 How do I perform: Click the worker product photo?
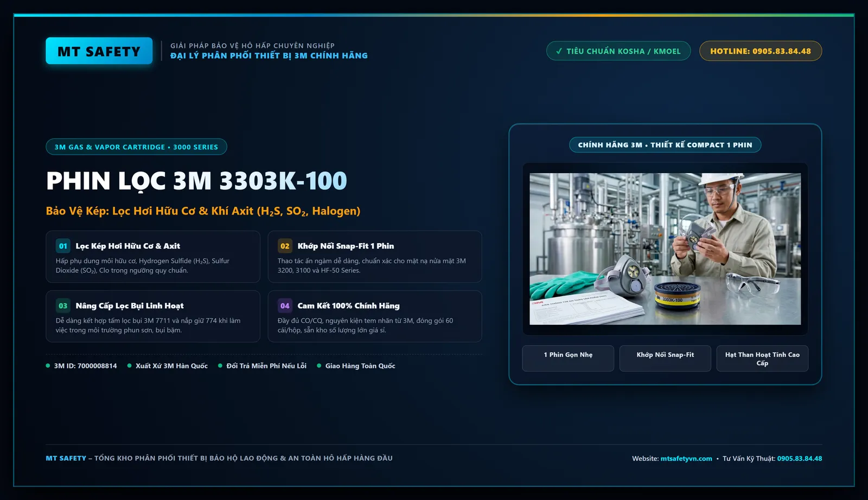click(665, 249)
